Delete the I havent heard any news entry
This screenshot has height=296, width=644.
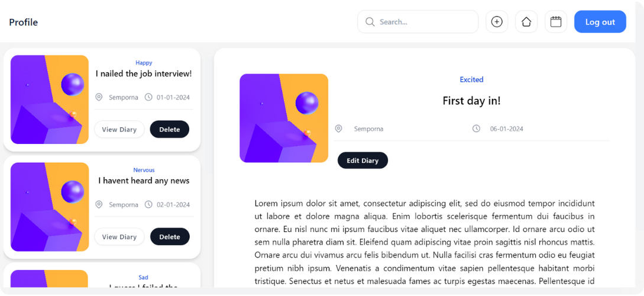[170, 237]
